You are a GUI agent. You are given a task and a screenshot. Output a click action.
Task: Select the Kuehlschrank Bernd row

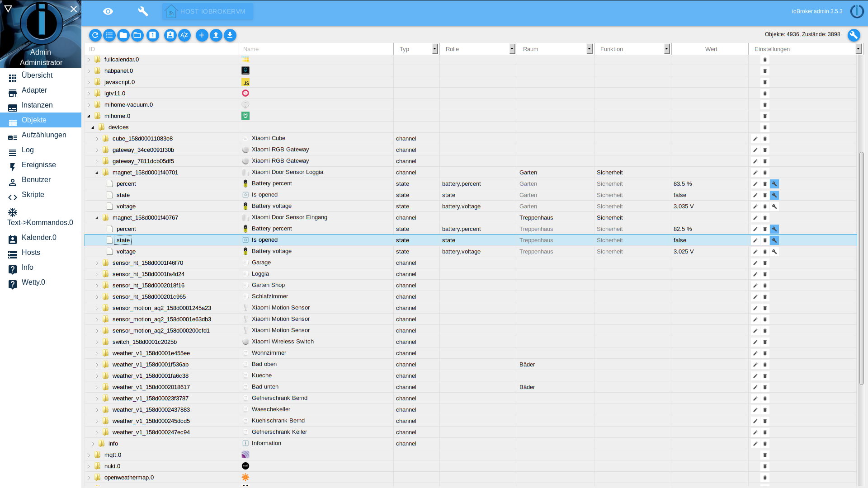pos(471,421)
